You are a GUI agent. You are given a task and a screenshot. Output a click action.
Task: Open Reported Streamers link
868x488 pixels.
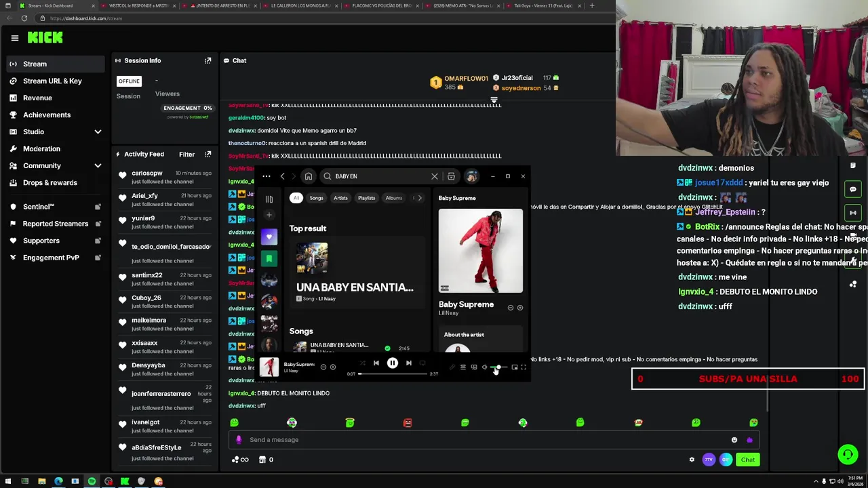55,224
